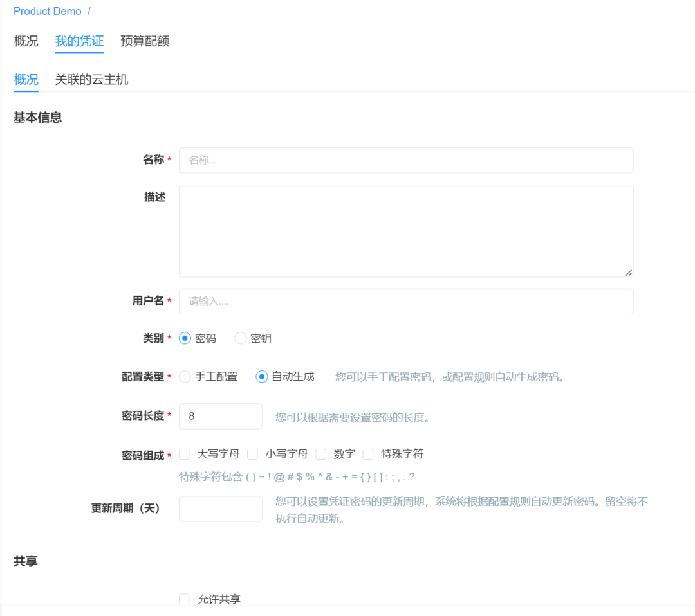Viewport: 695px width, 616px height.
Task: Choose 自动生成 as configuration type
Action: point(261,377)
